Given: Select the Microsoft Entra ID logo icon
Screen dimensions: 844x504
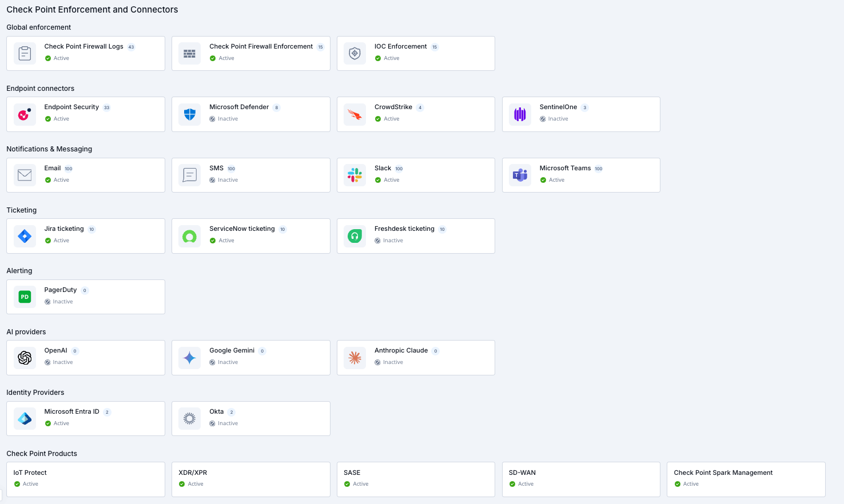Looking at the screenshot, I should (25, 418).
